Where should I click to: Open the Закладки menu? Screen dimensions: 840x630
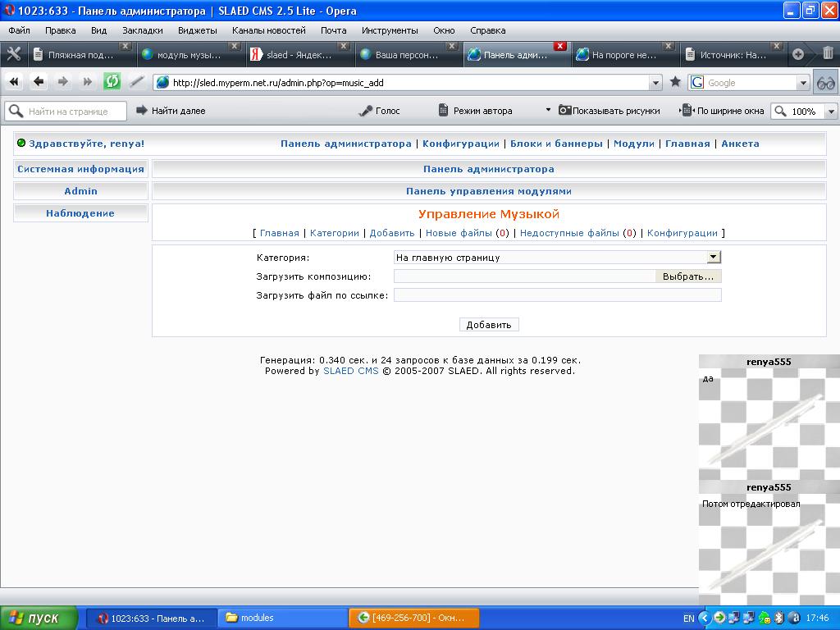[142, 30]
